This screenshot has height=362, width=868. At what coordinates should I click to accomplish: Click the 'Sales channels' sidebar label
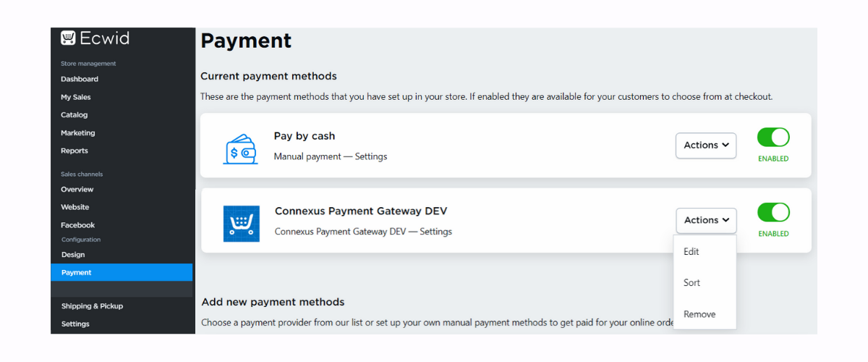click(x=82, y=174)
